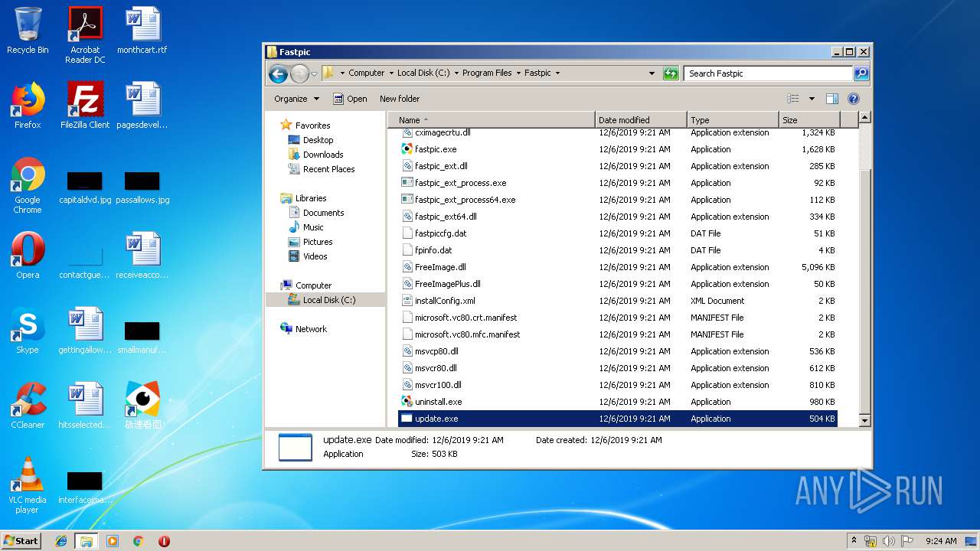Select VLC media player desktop icon
The height and width of the screenshot is (551, 980).
(x=28, y=484)
